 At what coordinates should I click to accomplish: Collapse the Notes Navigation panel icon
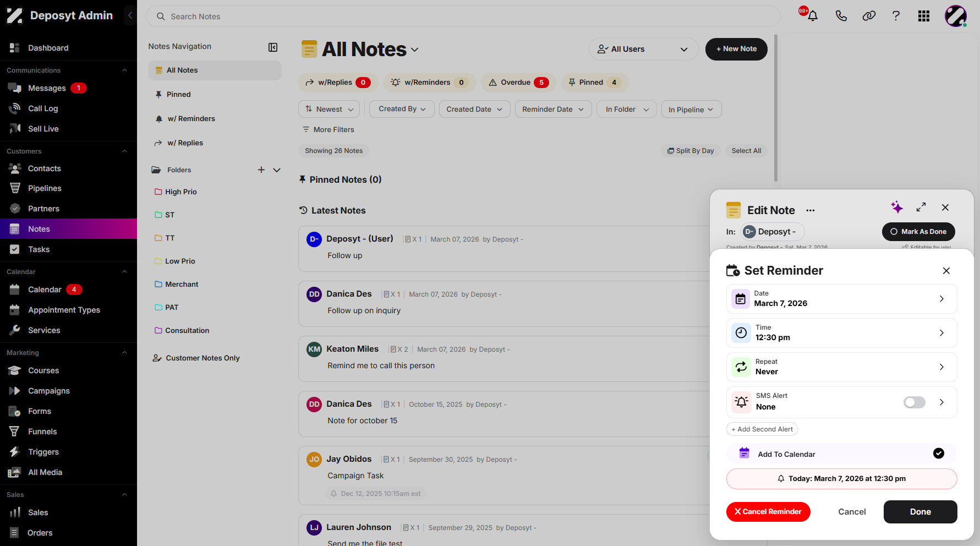(273, 47)
